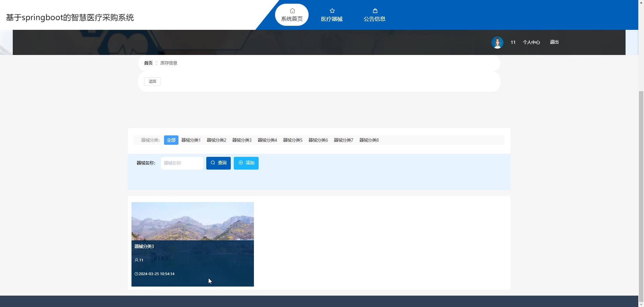Click the 添加 add button
The height and width of the screenshot is (307, 644).
click(x=246, y=163)
